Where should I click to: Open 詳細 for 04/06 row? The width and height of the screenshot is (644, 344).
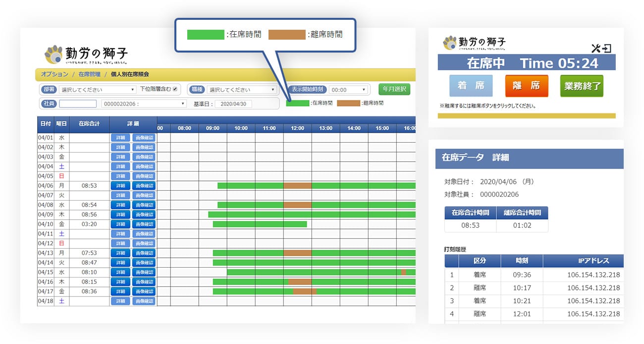coord(120,186)
